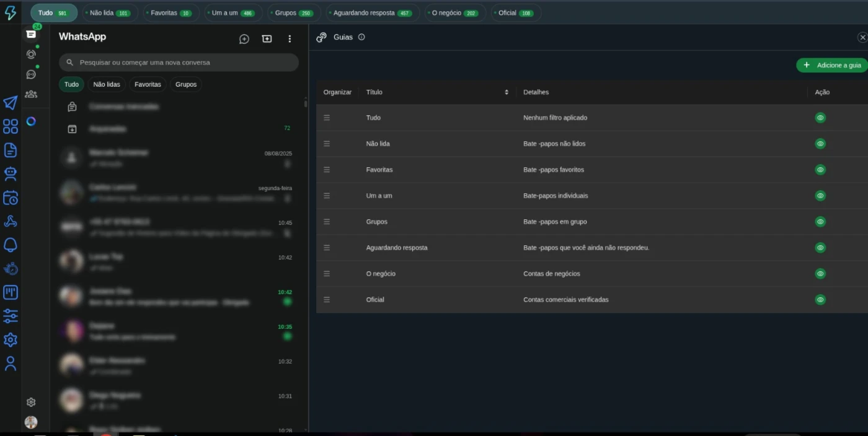Viewport: 868px width, 436px height.
Task: Click the drag handle of the Oficial row
Action: (x=327, y=300)
